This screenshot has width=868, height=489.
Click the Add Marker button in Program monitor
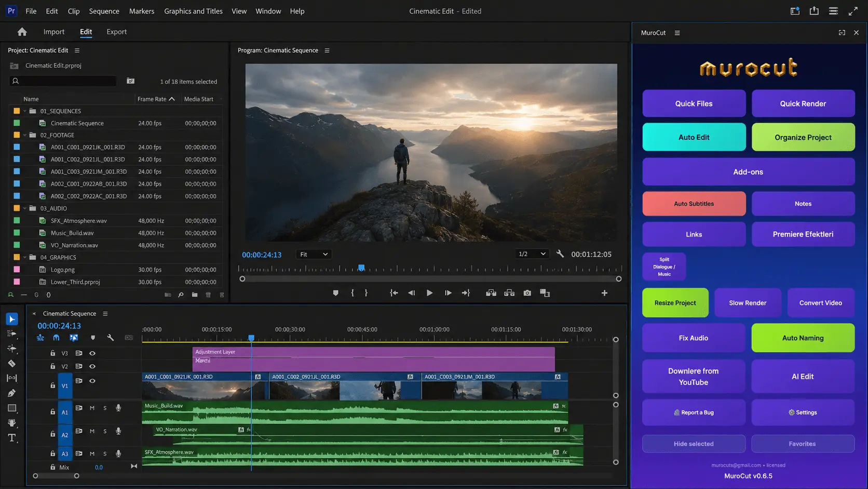point(335,293)
